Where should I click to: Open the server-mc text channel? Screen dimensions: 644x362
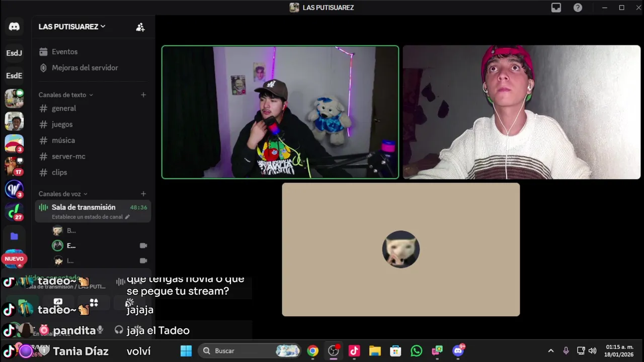(x=93, y=156)
